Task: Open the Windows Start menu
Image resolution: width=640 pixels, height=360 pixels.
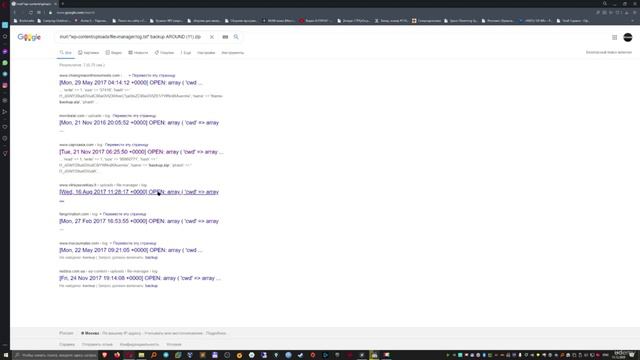Action: coord(5,355)
